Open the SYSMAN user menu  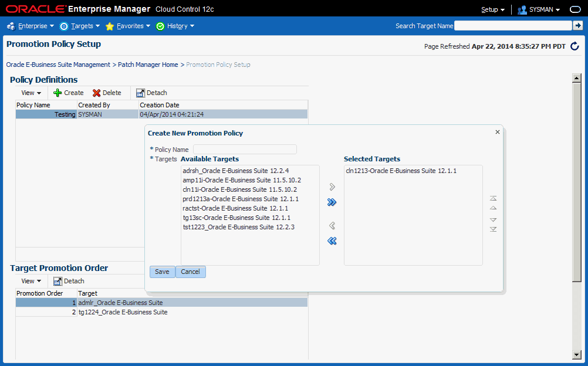[539, 10]
